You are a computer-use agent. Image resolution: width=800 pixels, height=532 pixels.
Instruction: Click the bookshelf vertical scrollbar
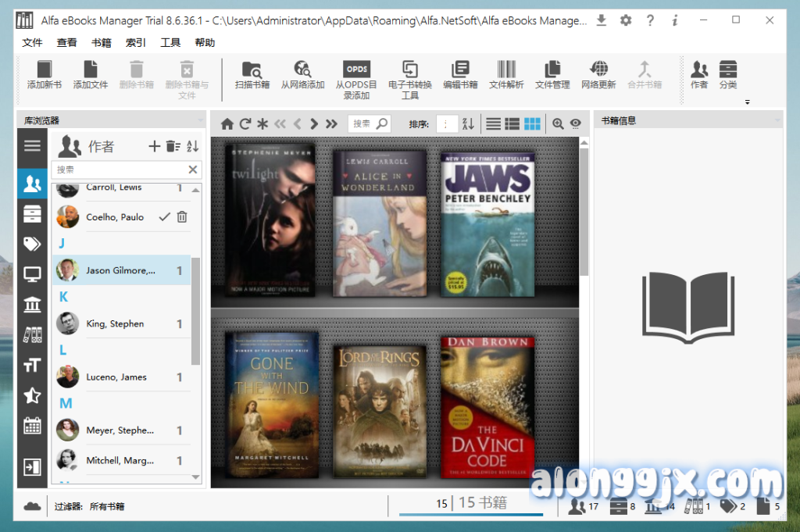(584, 211)
